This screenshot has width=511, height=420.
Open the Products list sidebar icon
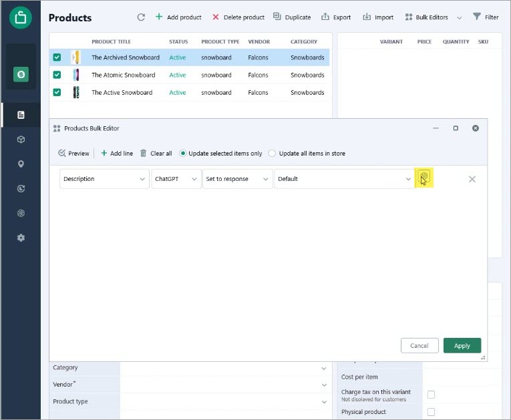tap(21, 115)
